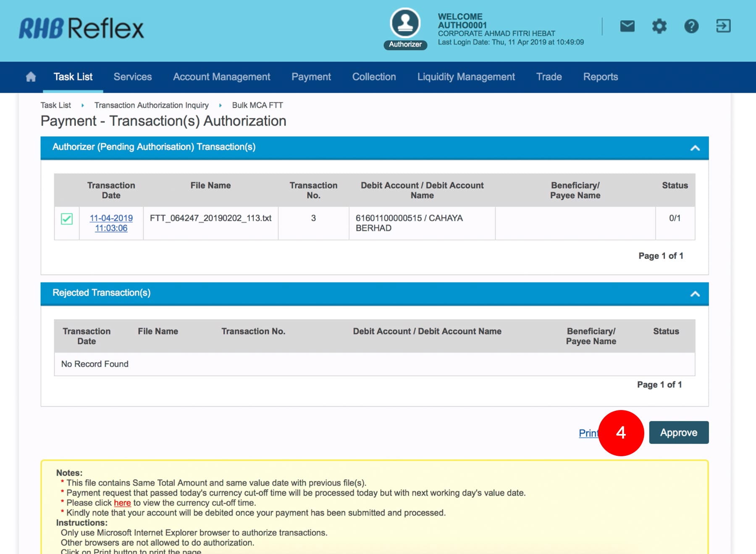Viewport: 756px width, 554px height.
Task: Click the help question mark icon
Action: [x=691, y=26]
